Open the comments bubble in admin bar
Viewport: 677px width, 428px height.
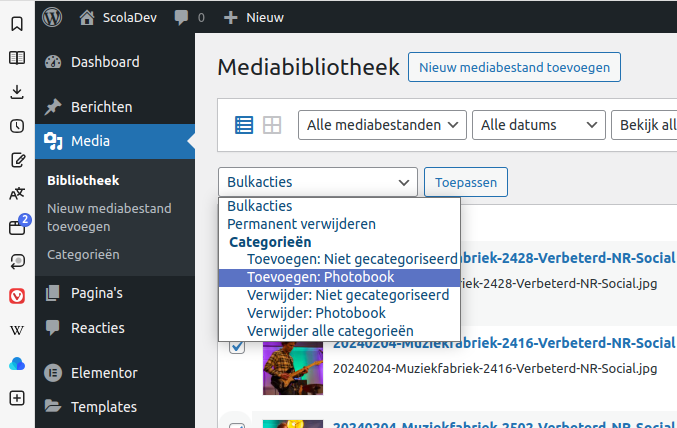click(189, 17)
